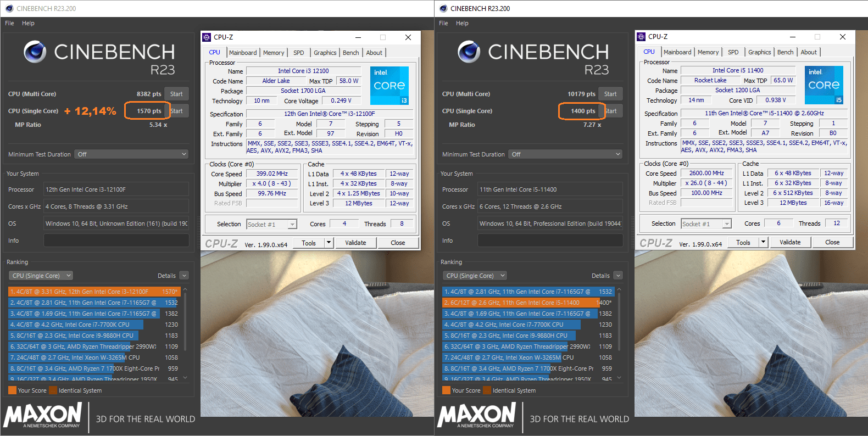Click Validate button in right CPU-Z

790,242
